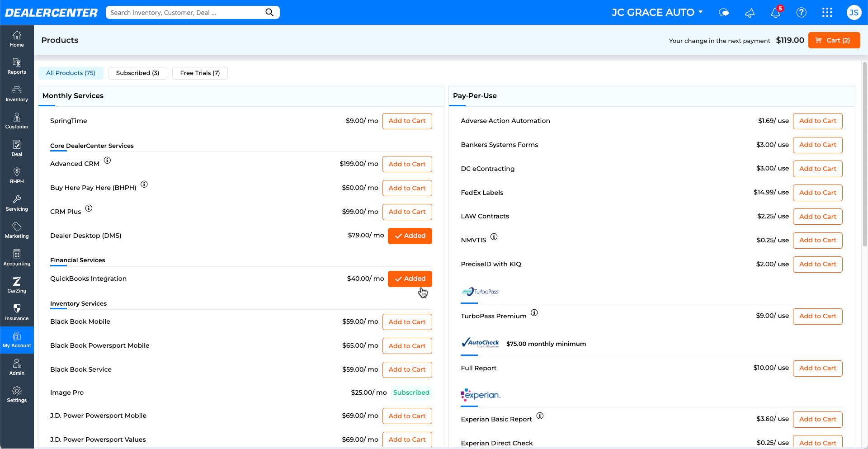Show info for CRM Plus

[x=89, y=208]
